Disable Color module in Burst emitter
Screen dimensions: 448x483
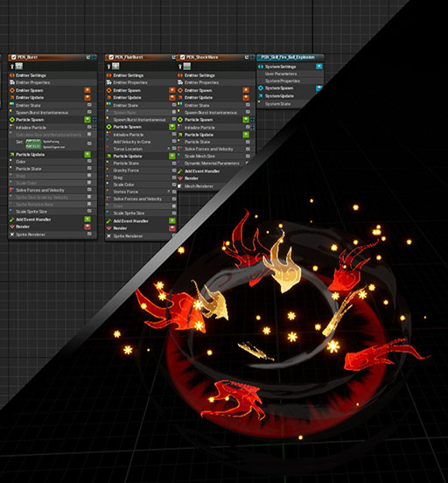tap(89, 161)
